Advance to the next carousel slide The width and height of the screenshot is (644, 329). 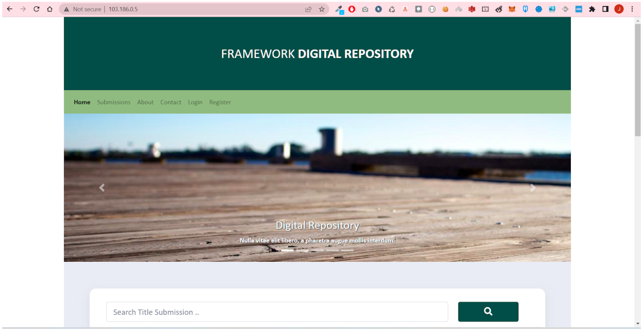click(533, 188)
